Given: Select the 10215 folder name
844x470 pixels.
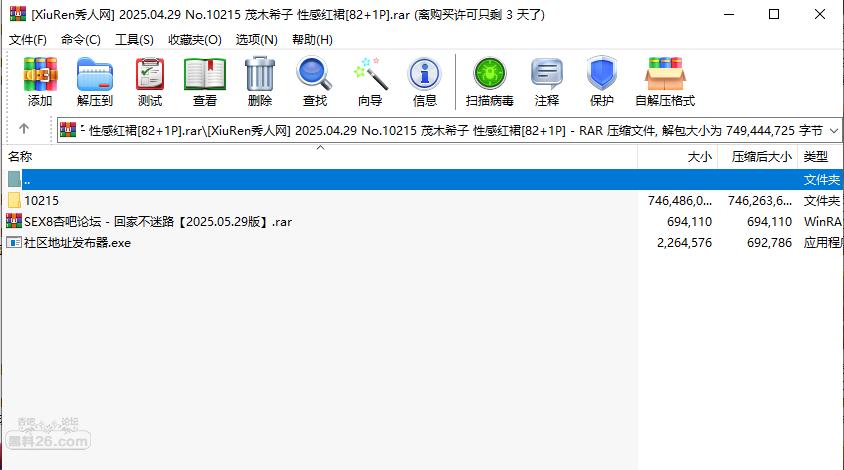Looking at the screenshot, I should pos(41,200).
